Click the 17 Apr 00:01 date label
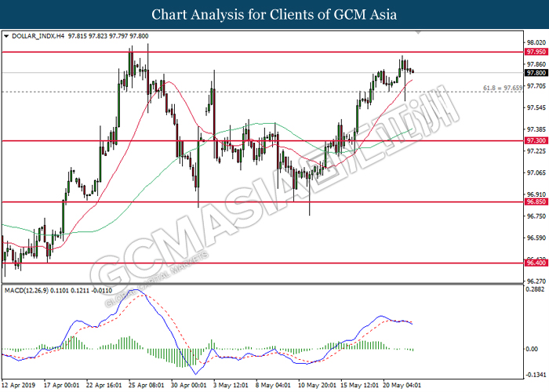Image resolution: width=549 pixels, height=392 pixels. click(62, 386)
